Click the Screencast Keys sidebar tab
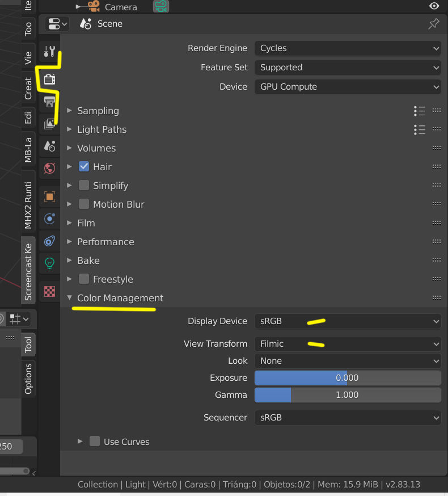The height and width of the screenshot is (496, 448). coord(28,270)
